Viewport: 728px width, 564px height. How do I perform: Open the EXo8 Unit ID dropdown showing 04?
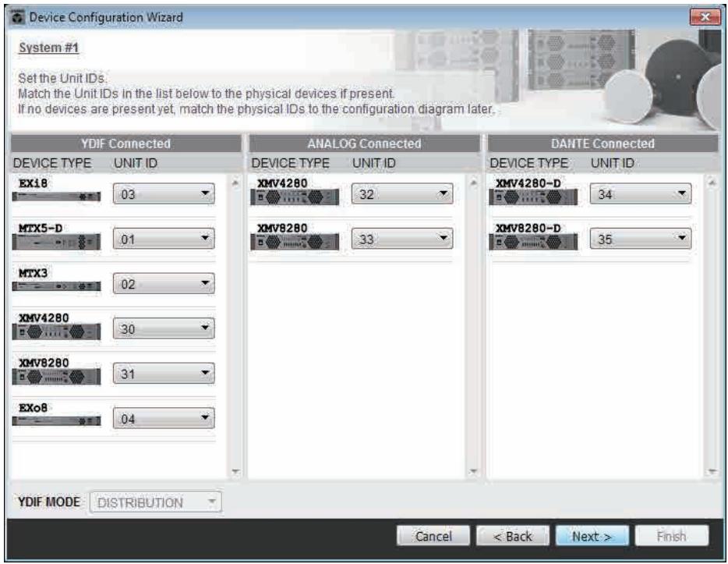point(164,419)
